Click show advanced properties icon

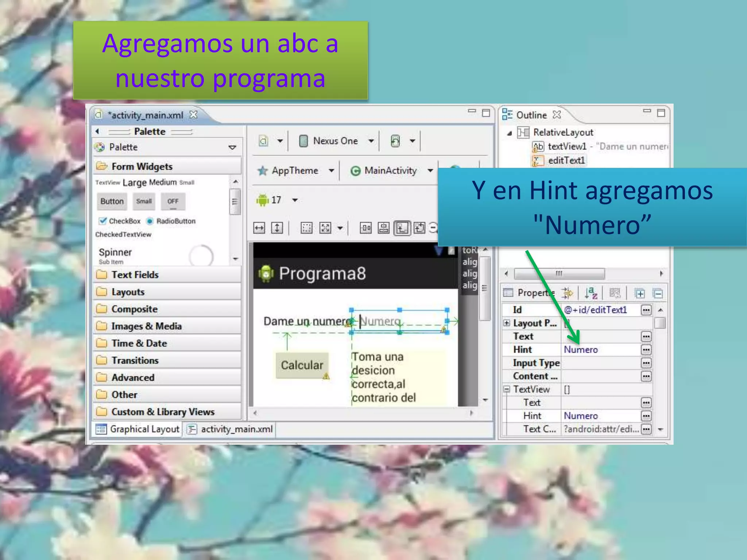(x=567, y=293)
